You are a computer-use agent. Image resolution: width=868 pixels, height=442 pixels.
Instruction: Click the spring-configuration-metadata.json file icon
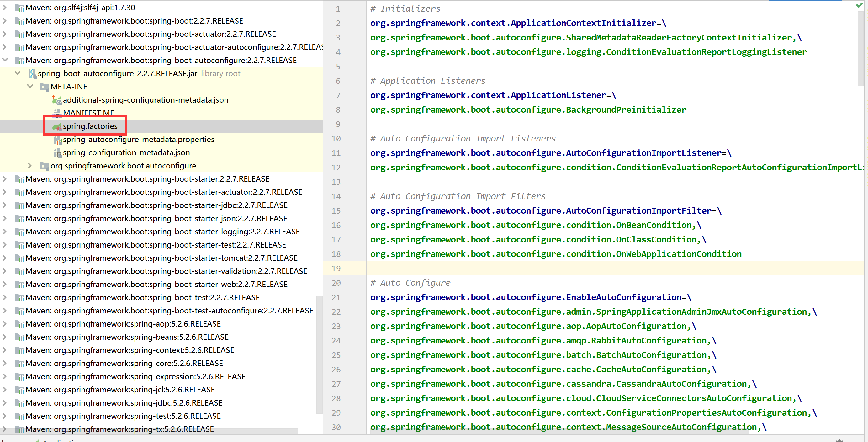click(57, 153)
